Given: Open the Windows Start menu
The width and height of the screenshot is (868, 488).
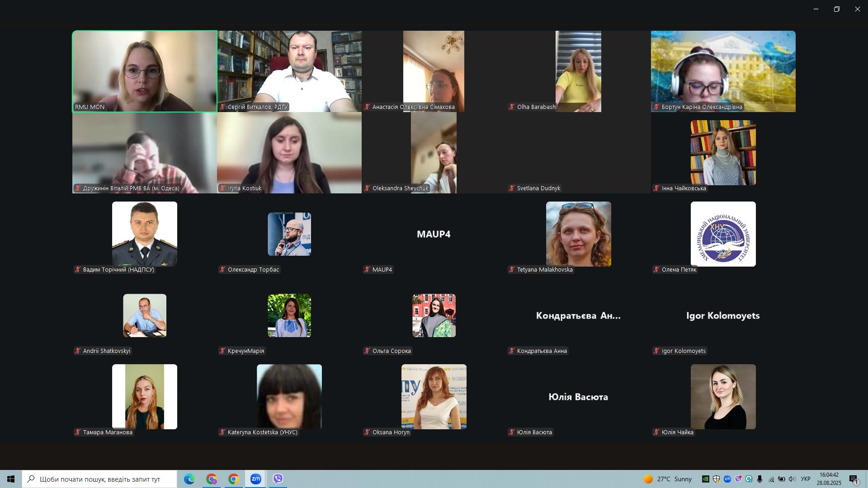Looking at the screenshot, I should (11, 479).
